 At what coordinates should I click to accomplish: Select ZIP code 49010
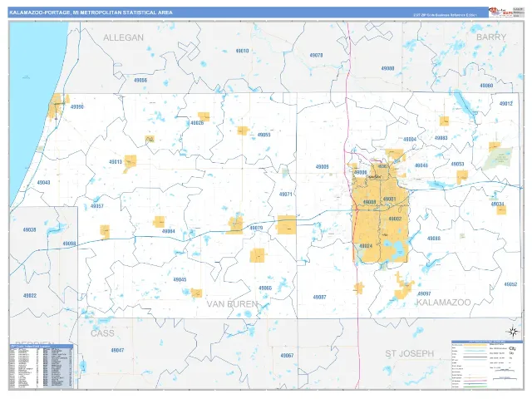[x=242, y=51]
